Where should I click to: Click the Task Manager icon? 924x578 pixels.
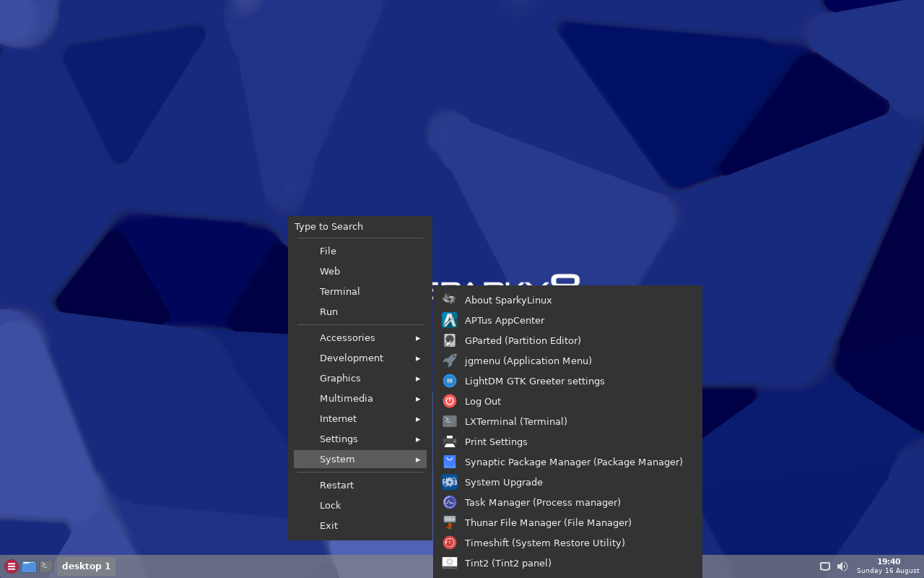click(450, 502)
